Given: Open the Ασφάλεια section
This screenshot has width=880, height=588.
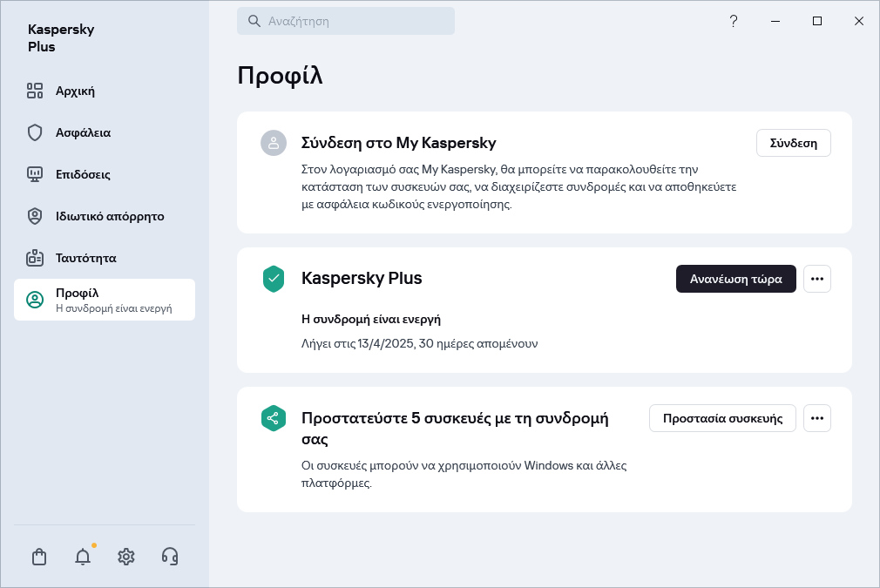Looking at the screenshot, I should pos(83,132).
